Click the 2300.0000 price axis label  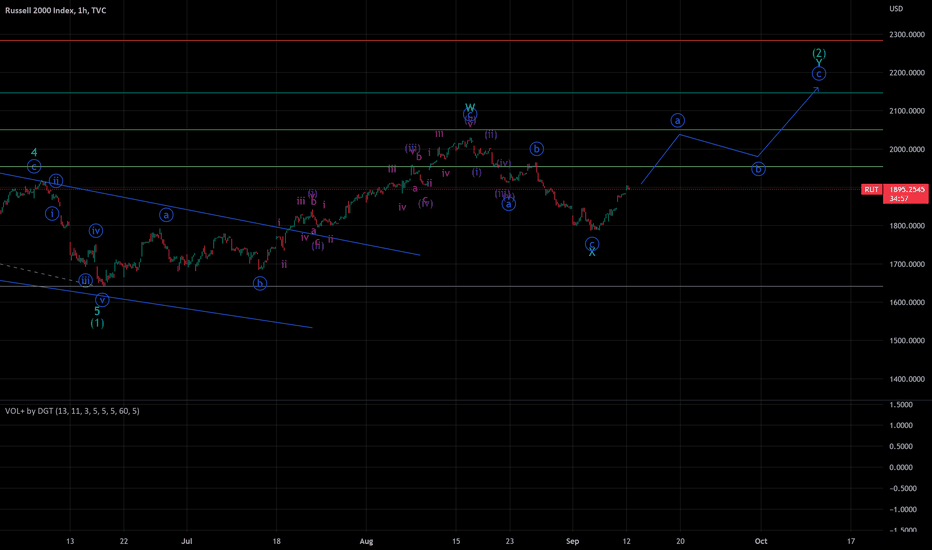pyautogui.click(x=906, y=34)
